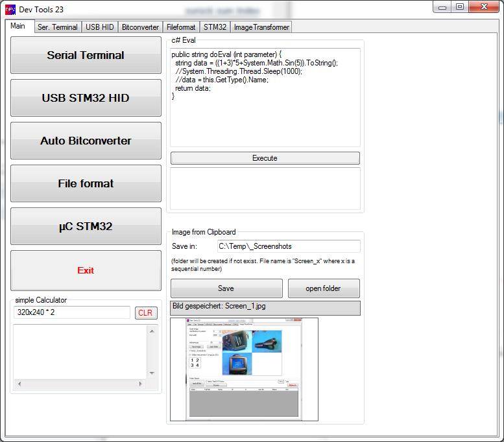Screen dimensions: 504x442
Task: Click the Save in path field
Action: [x=289, y=246]
